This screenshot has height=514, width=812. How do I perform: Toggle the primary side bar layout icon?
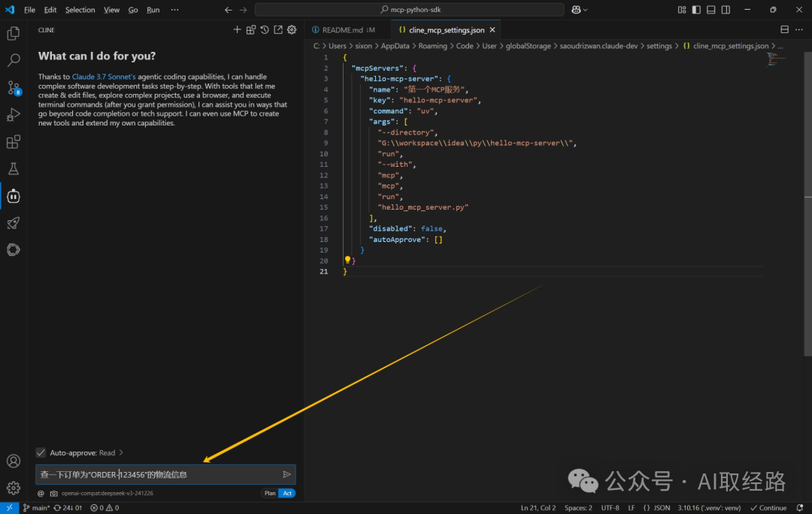(x=696, y=10)
